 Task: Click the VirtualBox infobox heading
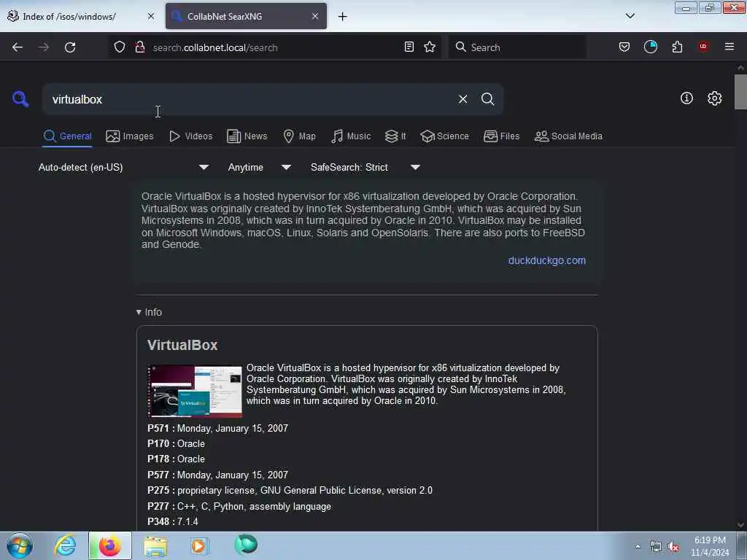click(182, 345)
